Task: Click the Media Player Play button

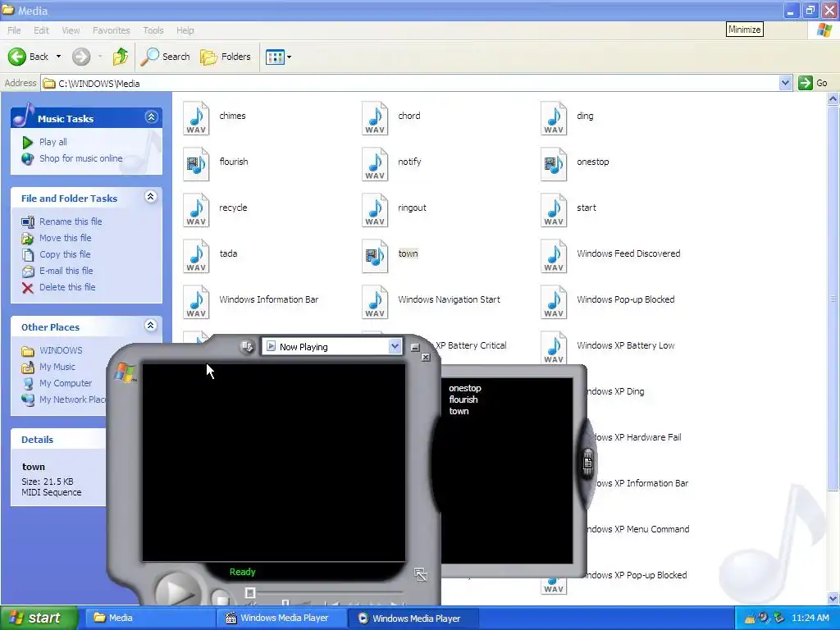Action: pos(178,591)
